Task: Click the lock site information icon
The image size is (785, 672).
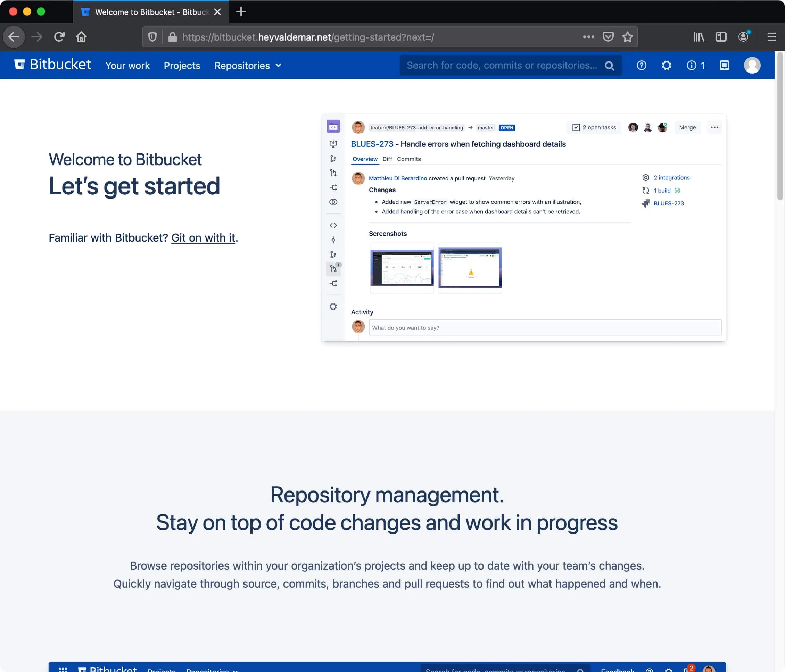Action: [x=172, y=37]
